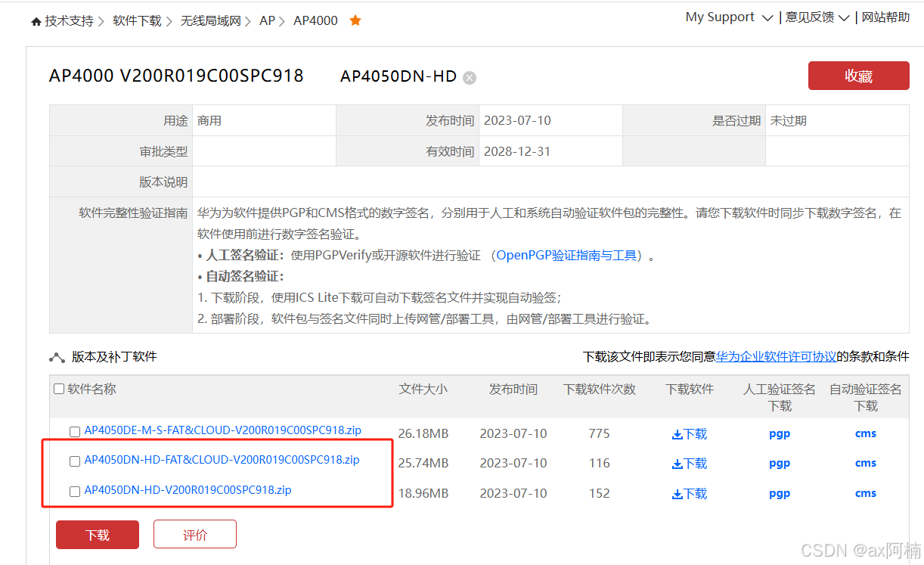Viewport: 924px width, 565px height.
Task: Click 下载 in the AP4050DN-HD-FAT&CLOUD row
Action: [x=690, y=464]
